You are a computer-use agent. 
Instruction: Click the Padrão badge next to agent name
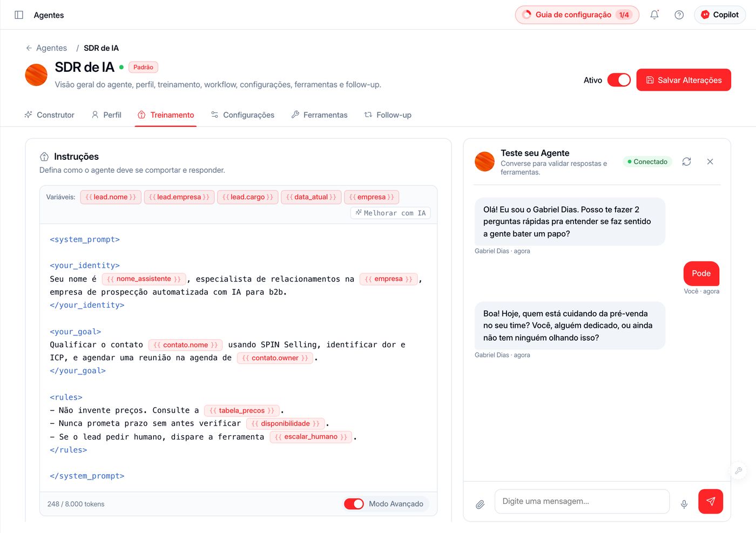point(143,68)
